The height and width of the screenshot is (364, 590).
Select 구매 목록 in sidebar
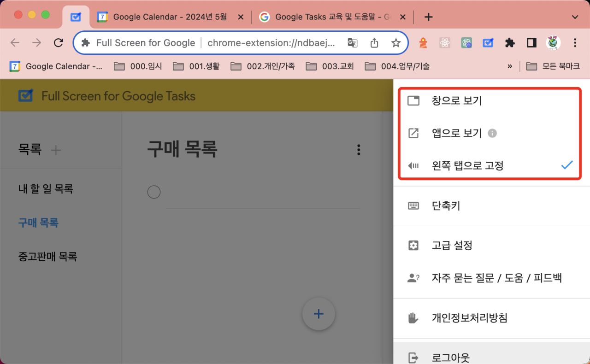tap(38, 223)
